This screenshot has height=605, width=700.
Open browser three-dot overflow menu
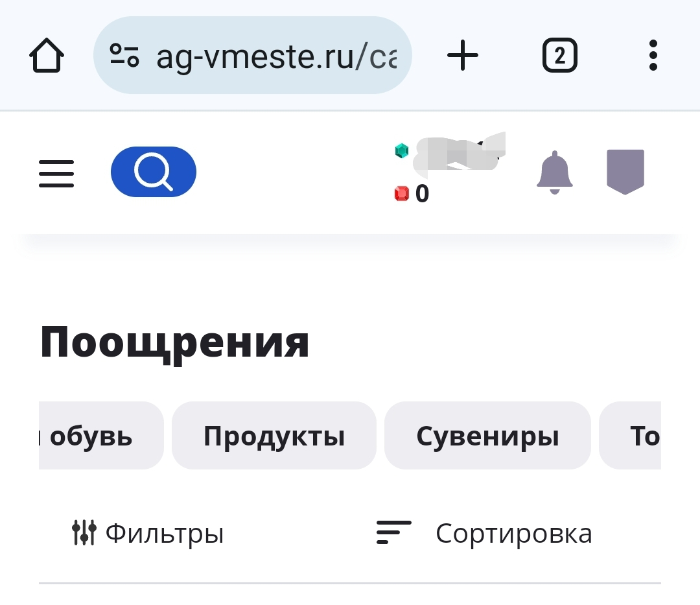pos(653,55)
